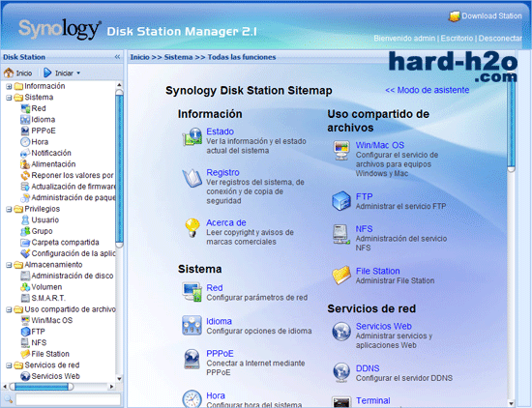Viewport: 532px width, 408px height.
Task: Collapse the Privilegios tree node
Action: tap(9, 209)
